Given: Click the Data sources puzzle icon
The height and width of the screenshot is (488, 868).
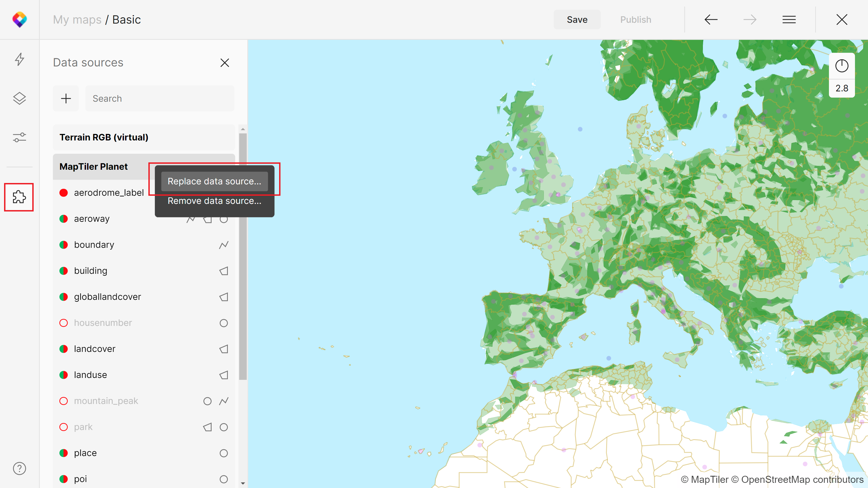Looking at the screenshot, I should point(19,197).
